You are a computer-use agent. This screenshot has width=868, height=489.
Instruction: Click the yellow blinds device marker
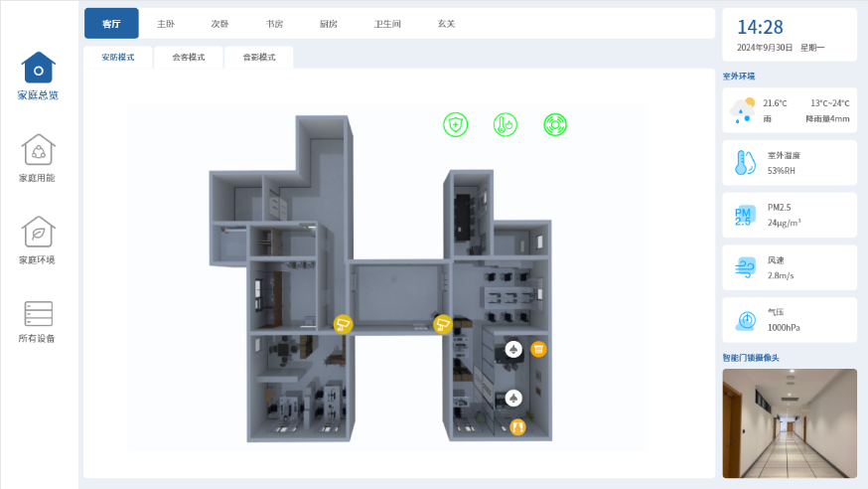[538, 349]
